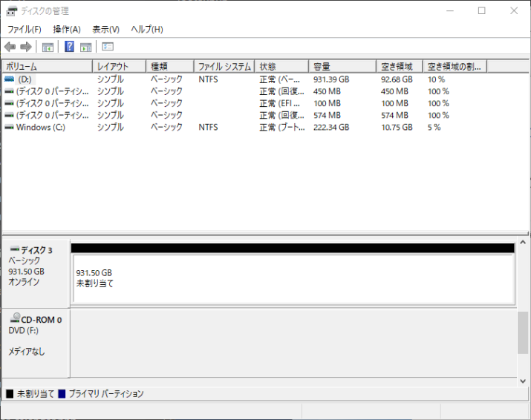Click show/hide console tree toolbar icon
This screenshot has height=420, width=531.
tap(48, 47)
